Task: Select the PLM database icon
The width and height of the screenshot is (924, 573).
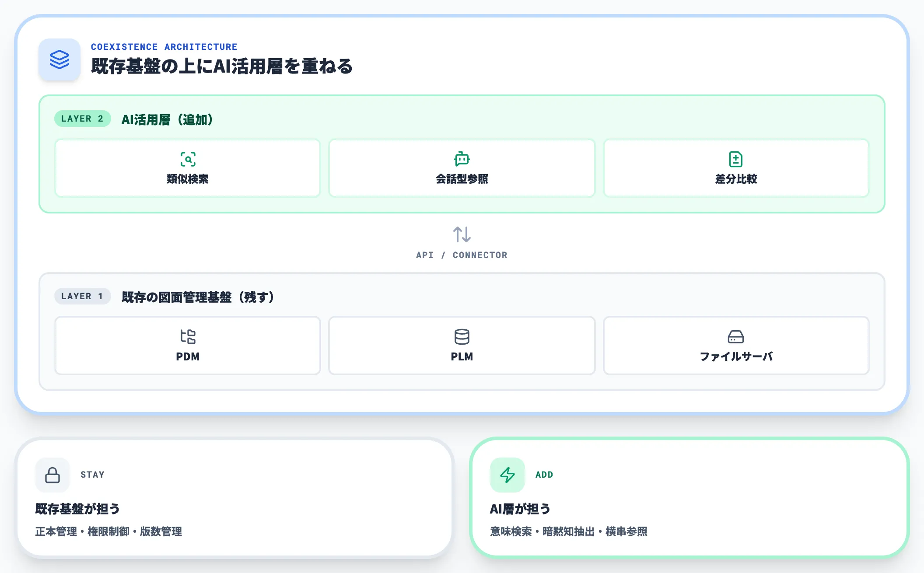Action: tap(462, 337)
